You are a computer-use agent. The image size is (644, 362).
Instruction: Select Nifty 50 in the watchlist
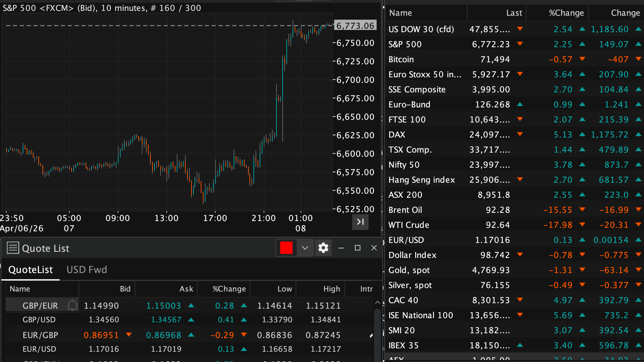tap(514, 165)
